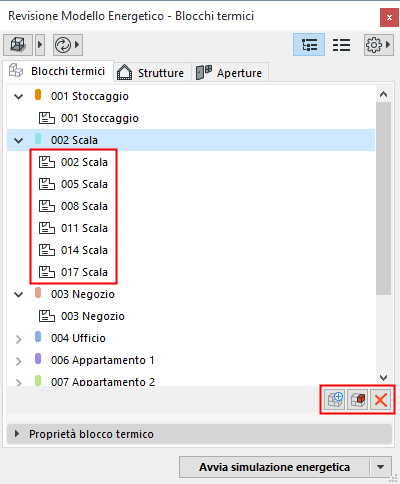This screenshot has width=400, height=484.
Task: Click the red X delete icon
Action: (380, 400)
